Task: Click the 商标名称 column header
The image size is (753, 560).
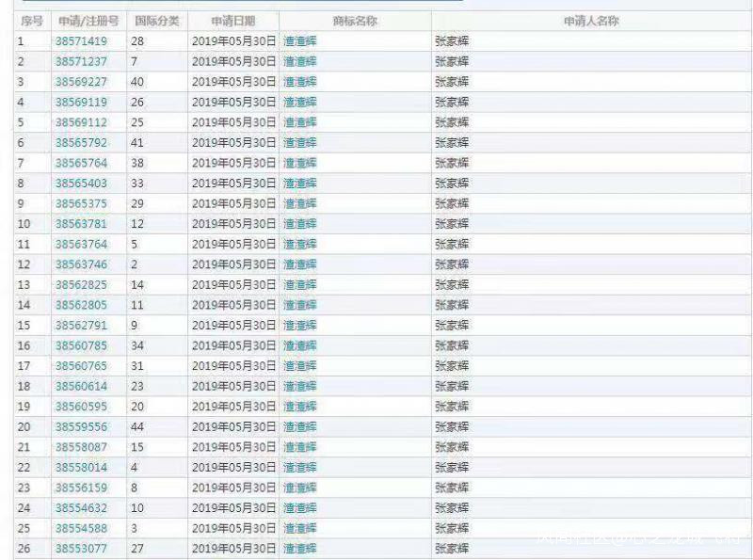Action: click(x=355, y=21)
